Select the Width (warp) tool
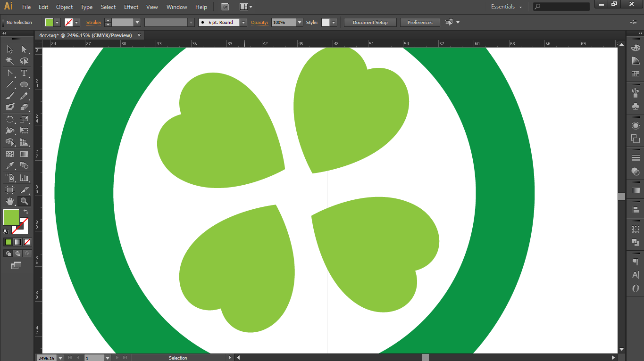This screenshot has height=361, width=644. (x=10, y=131)
